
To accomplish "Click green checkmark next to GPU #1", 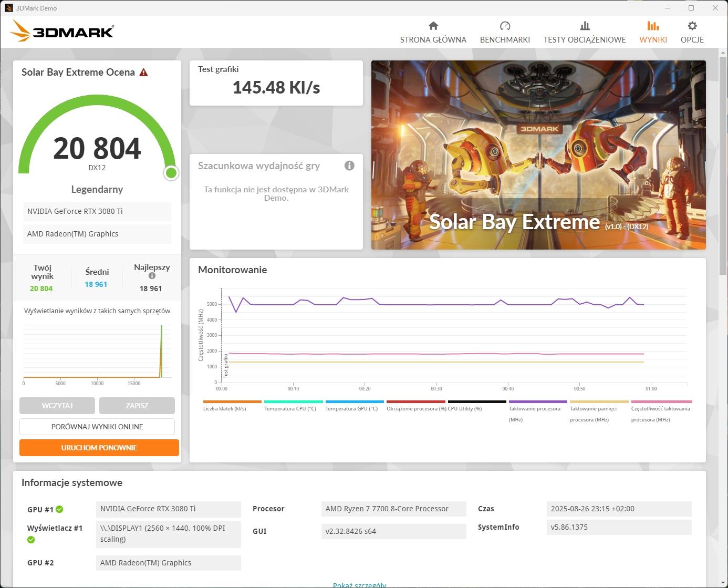I will 59,509.
